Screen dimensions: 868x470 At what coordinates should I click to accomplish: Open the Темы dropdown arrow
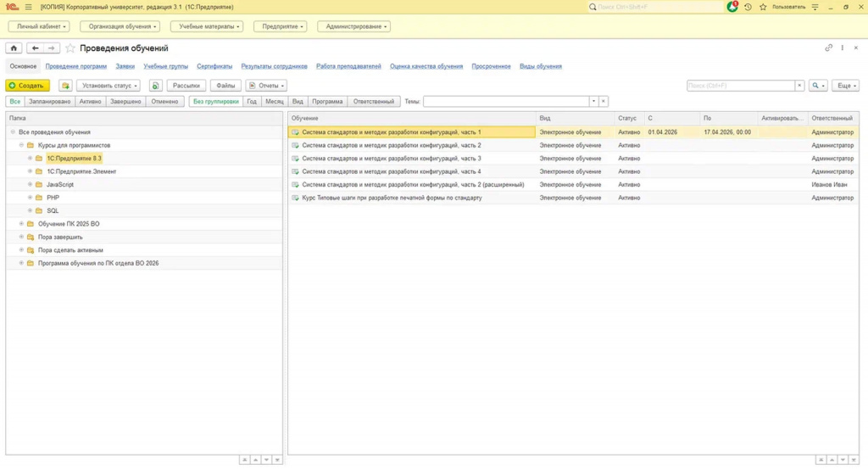593,102
